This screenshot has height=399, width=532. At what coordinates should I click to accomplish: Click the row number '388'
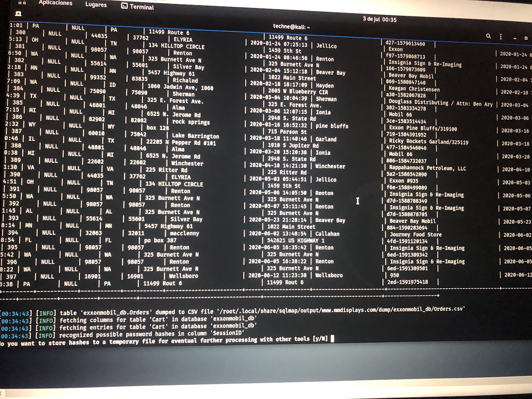[16, 145]
